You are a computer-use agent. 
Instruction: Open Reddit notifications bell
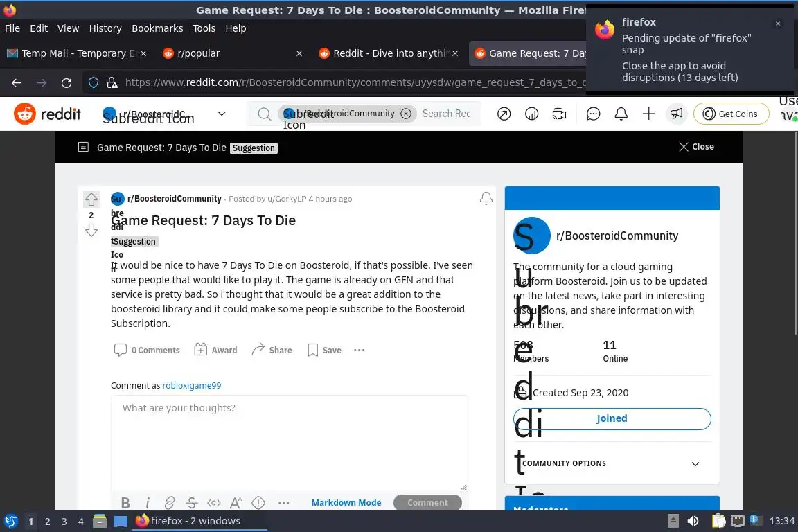(621, 114)
